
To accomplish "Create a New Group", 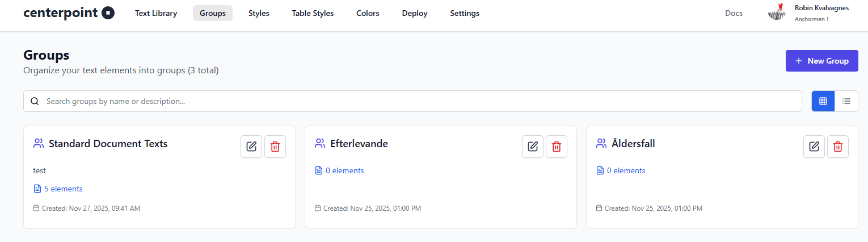I will 821,61.
